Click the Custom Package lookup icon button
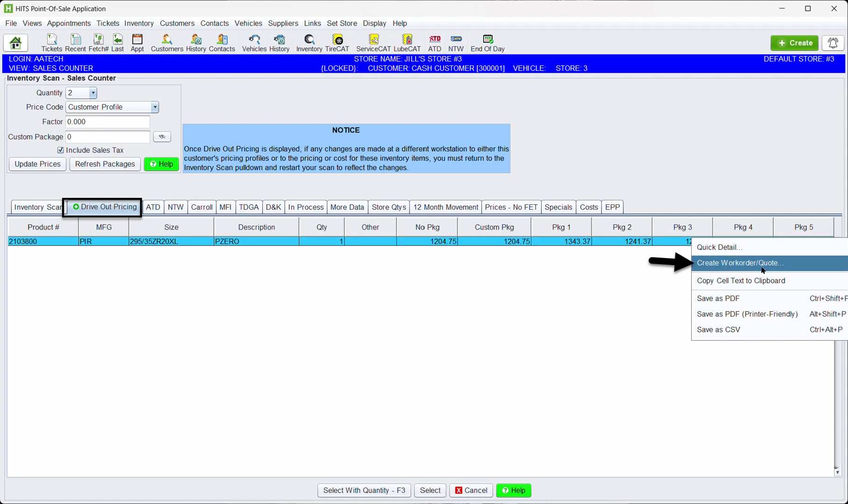The image size is (848, 504). pyautogui.click(x=162, y=137)
